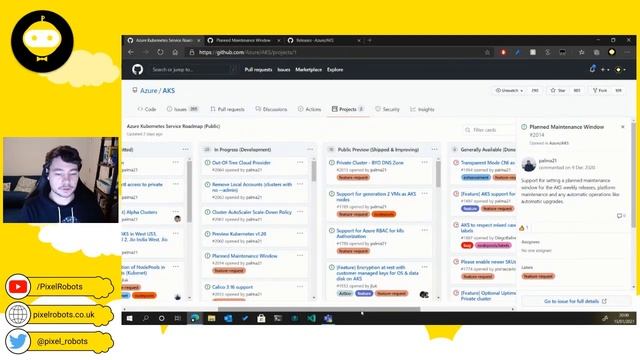This screenshot has height=360, width=640.
Task: Open GitHub notifications bell
Action: [x=593, y=69]
